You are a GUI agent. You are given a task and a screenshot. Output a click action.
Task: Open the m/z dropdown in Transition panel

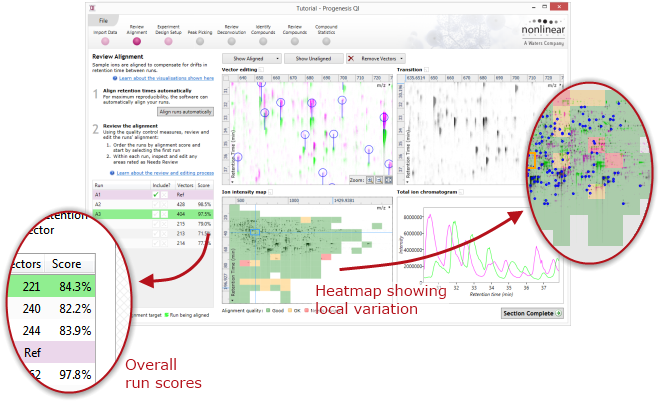(x=560, y=85)
